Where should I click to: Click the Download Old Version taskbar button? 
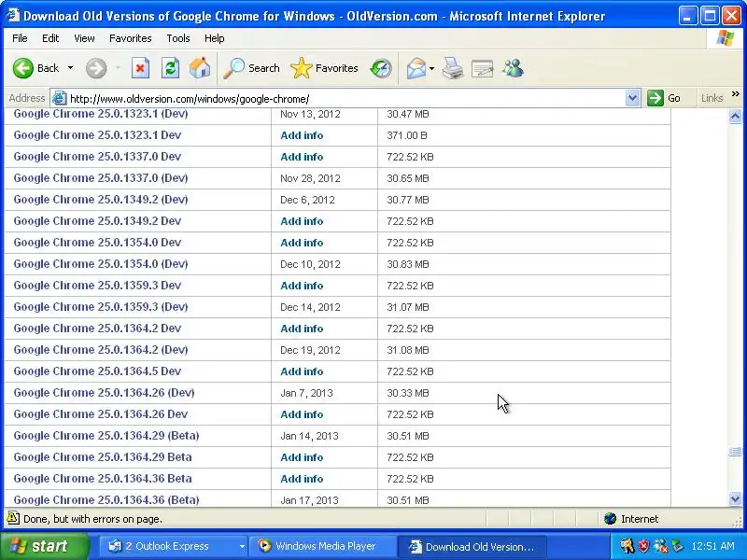[472, 546]
